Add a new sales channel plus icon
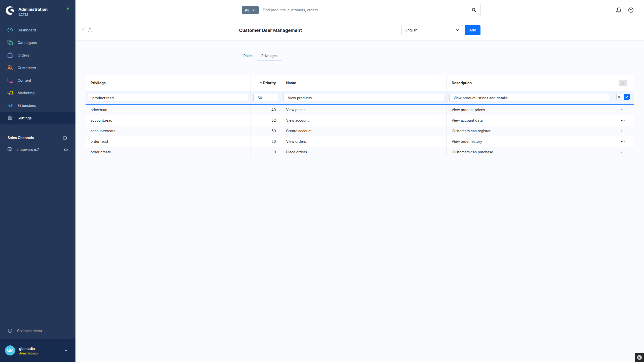The image size is (644, 362). click(65, 138)
